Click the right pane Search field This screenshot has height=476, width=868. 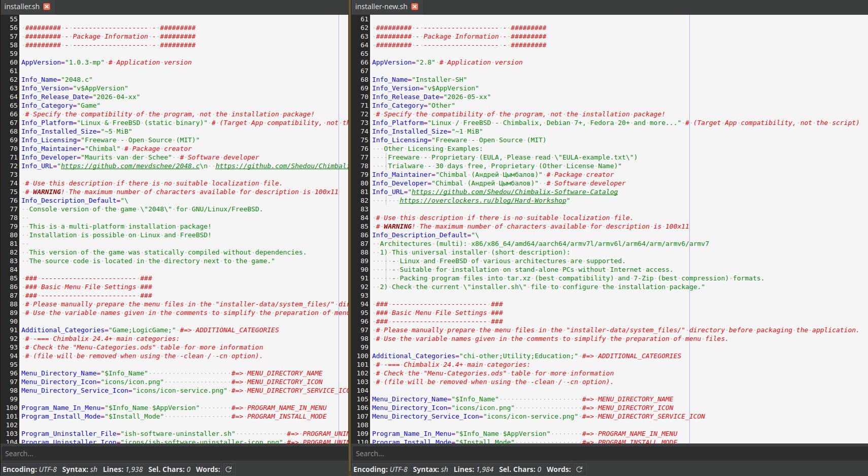(609, 454)
